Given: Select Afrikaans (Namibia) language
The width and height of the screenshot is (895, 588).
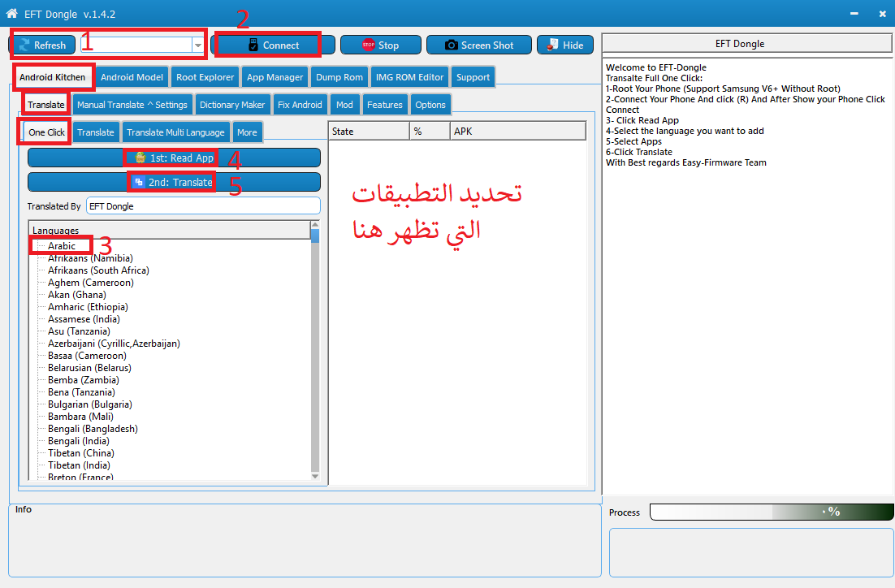Looking at the screenshot, I should (x=90, y=258).
